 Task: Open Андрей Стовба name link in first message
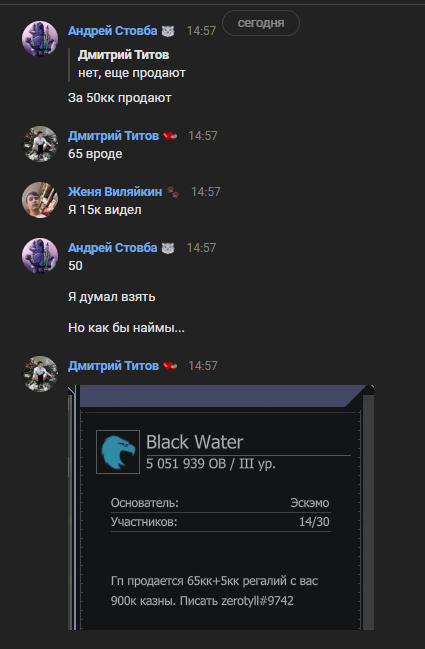(113, 31)
